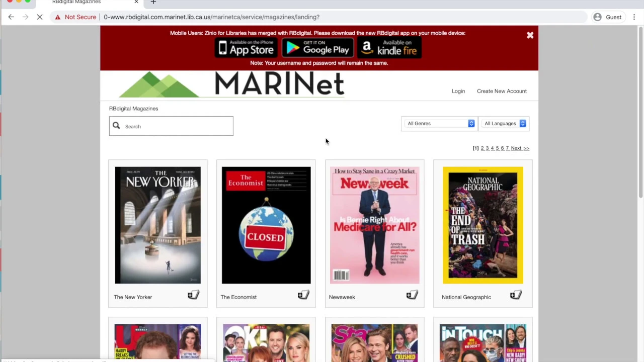Go to page 7 of magazines
The image size is (644, 362).
[507, 148]
